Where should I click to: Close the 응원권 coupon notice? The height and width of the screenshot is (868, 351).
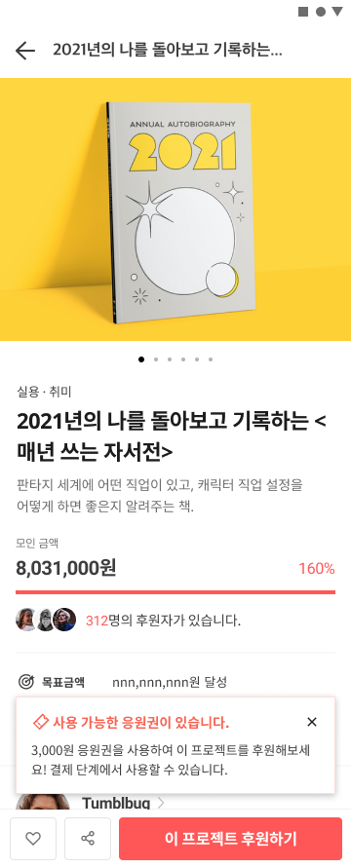coord(312,722)
